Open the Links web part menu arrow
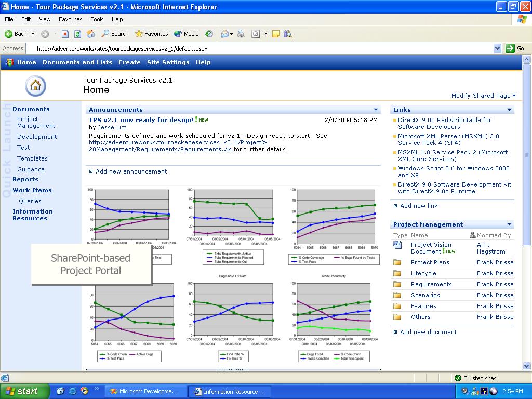 click(509, 110)
